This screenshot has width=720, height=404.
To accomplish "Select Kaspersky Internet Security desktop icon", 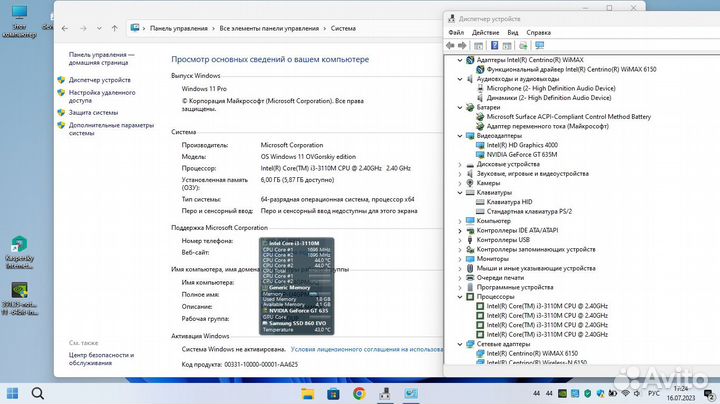I will tap(19, 252).
